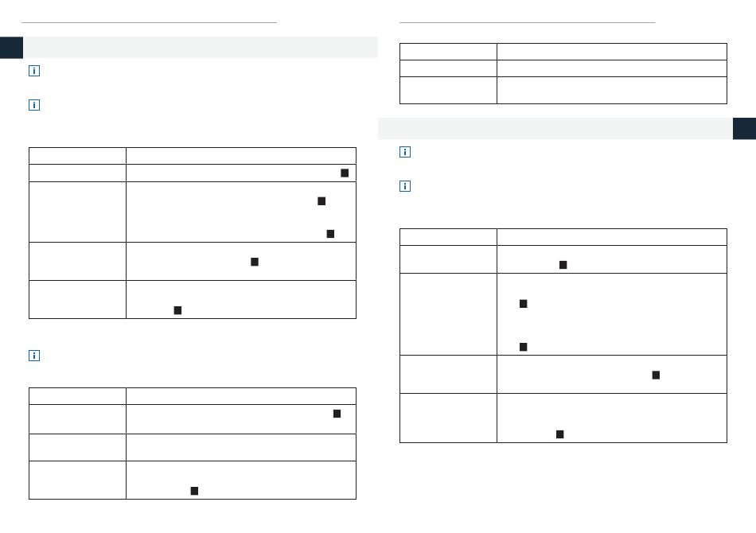The height and width of the screenshot is (533, 756).
Task: Click the first info icon under left page header
Action: point(34,71)
